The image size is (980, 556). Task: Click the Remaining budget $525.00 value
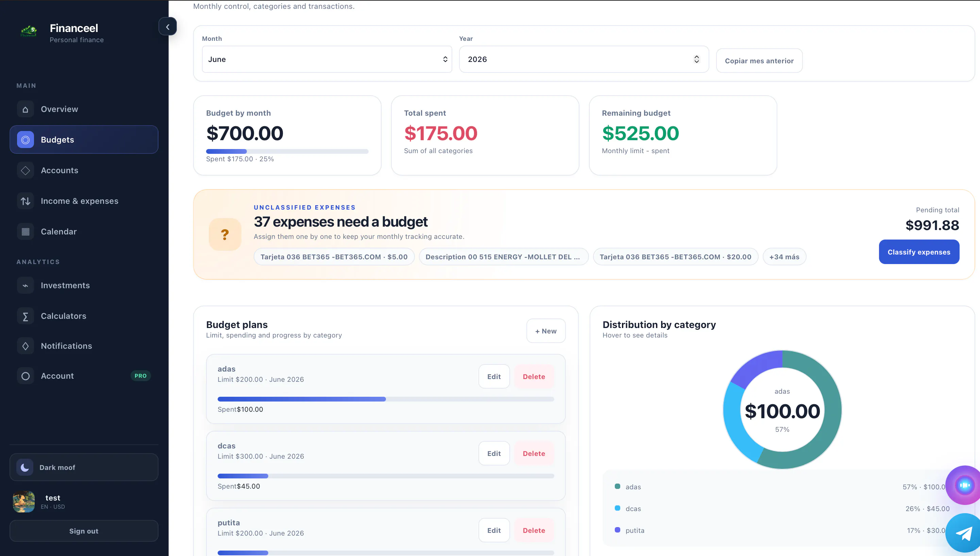640,133
